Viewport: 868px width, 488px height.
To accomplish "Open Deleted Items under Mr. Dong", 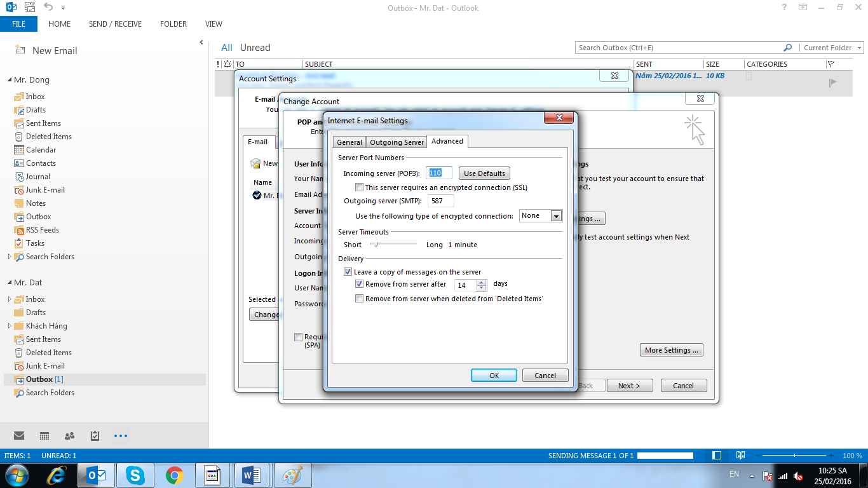I will (x=48, y=137).
